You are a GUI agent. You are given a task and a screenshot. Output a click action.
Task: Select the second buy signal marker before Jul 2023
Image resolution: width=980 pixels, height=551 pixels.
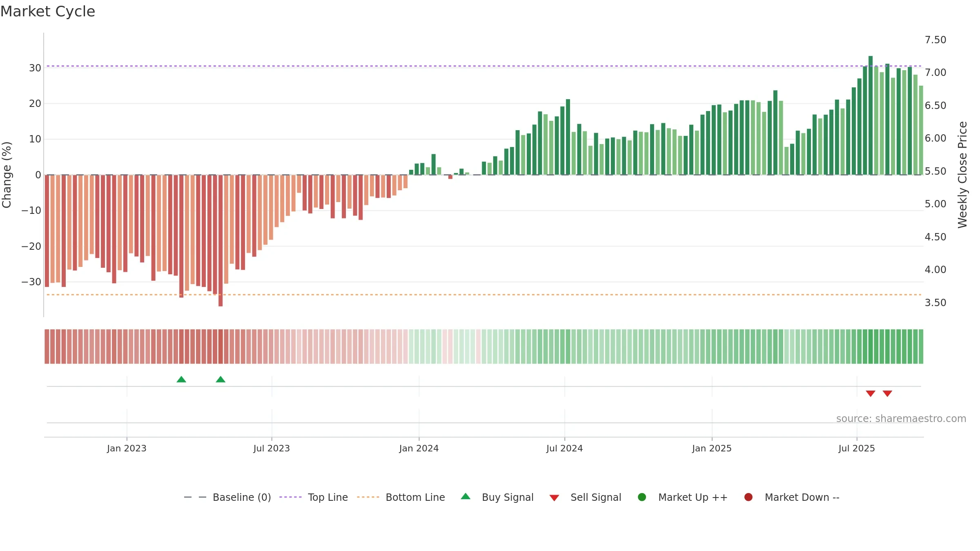(220, 380)
